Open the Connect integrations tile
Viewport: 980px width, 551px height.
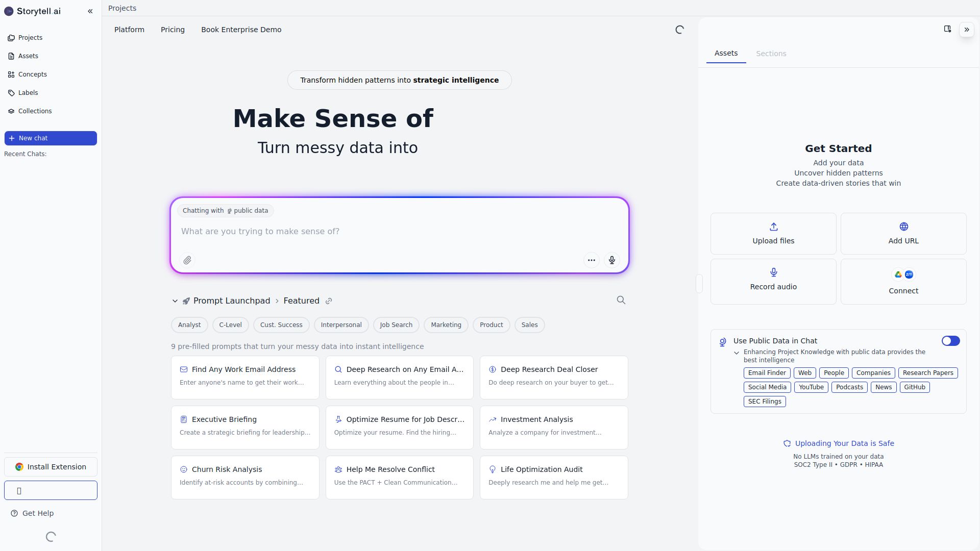pyautogui.click(x=903, y=281)
